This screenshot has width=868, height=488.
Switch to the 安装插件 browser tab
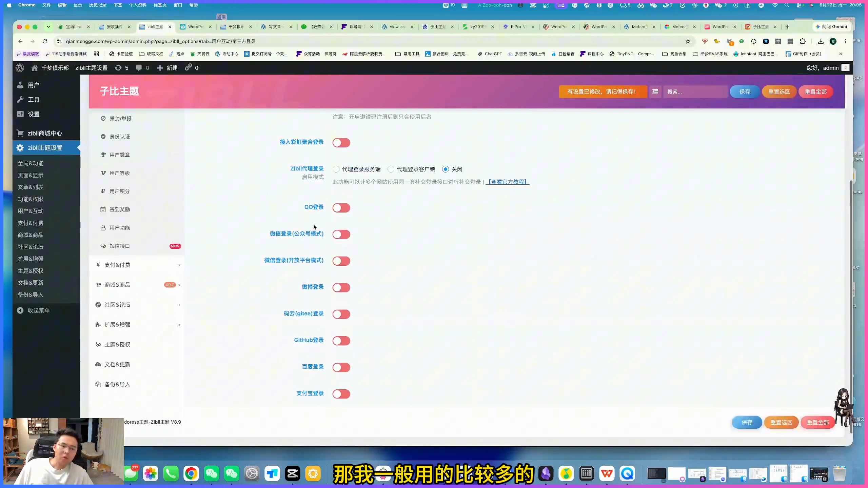tap(114, 27)
